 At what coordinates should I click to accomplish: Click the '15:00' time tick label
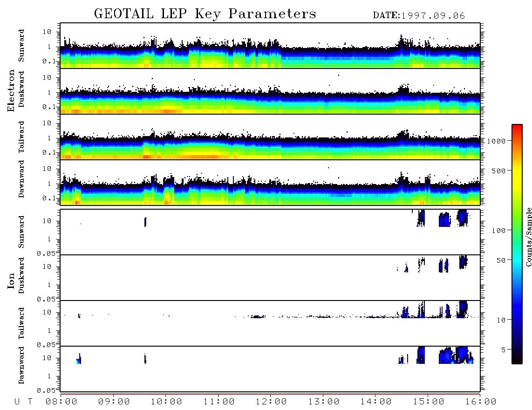[429, 402]
